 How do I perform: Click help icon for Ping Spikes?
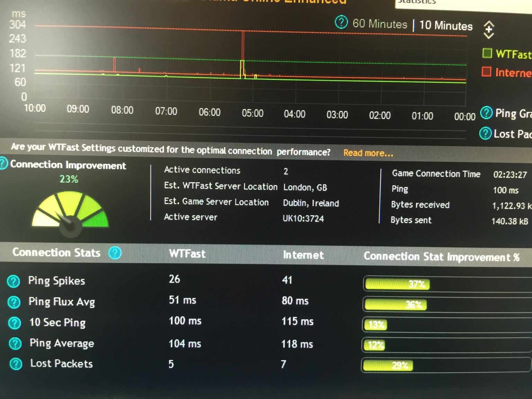tap(14, 281)
